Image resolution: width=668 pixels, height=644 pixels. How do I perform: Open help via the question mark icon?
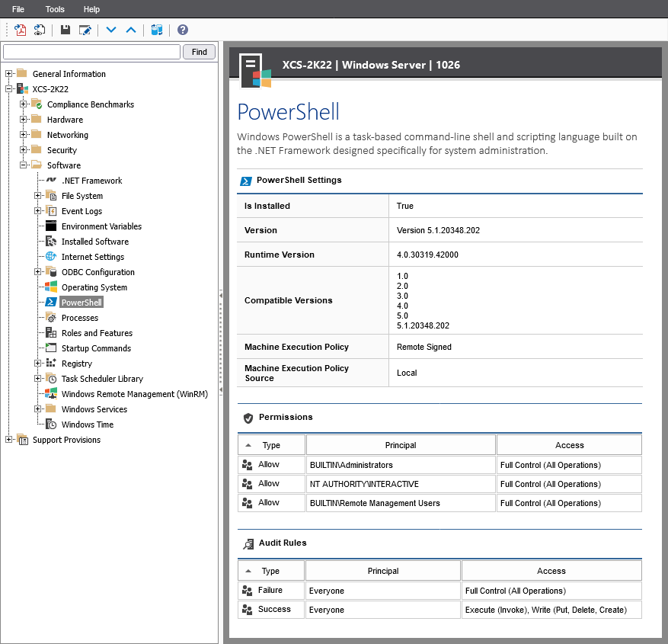[x=183, y=30]
